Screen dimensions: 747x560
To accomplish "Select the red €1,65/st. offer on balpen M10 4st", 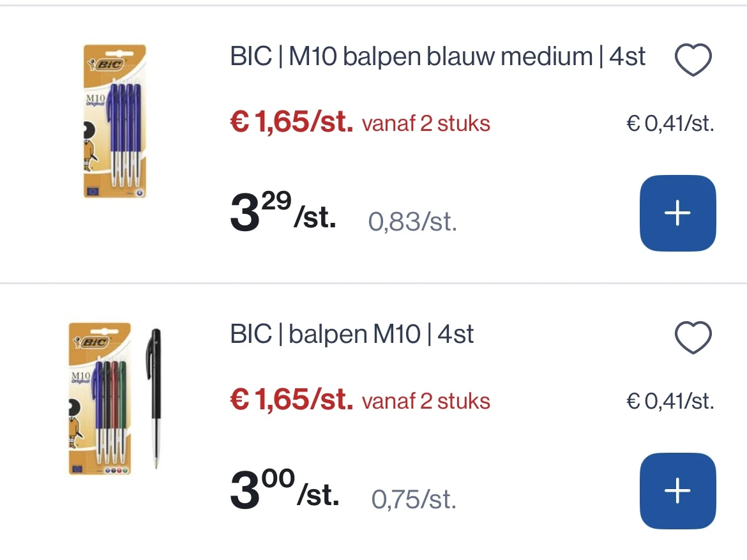I will click(x=292, y=399).
